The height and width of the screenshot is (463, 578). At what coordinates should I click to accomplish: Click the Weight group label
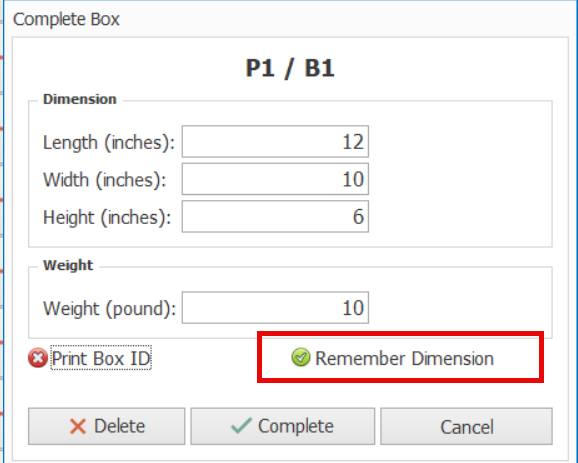coord(68,265)
